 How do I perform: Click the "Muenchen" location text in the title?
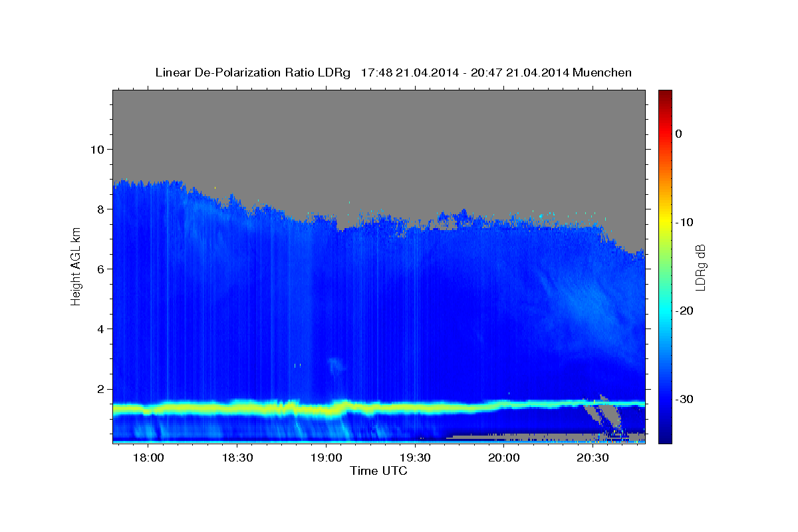[603, 72]
